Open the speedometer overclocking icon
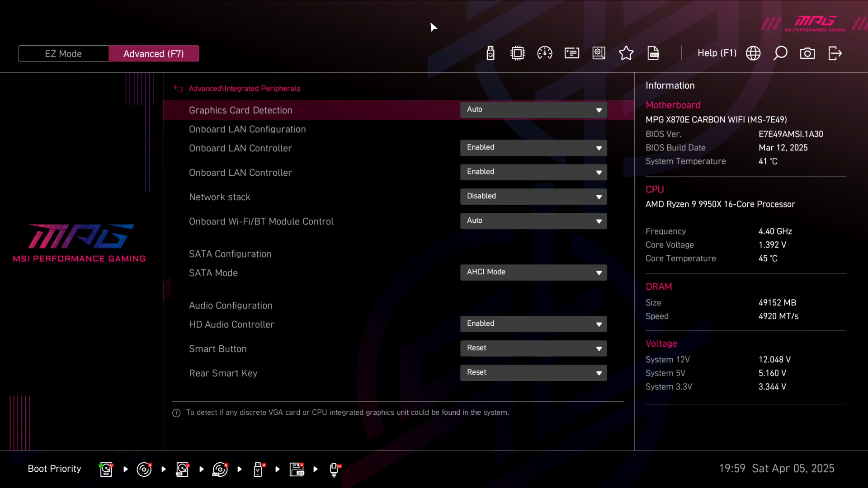Image resolution: width=868 pixels, height=488 pixels. (x=545, y=53)
